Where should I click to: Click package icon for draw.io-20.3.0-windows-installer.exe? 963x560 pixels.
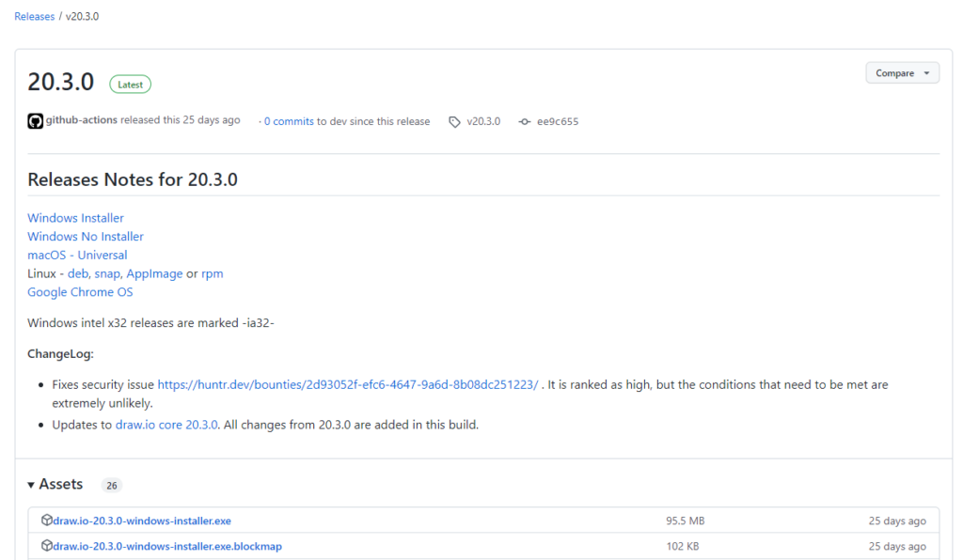click(x=47, y=521)
